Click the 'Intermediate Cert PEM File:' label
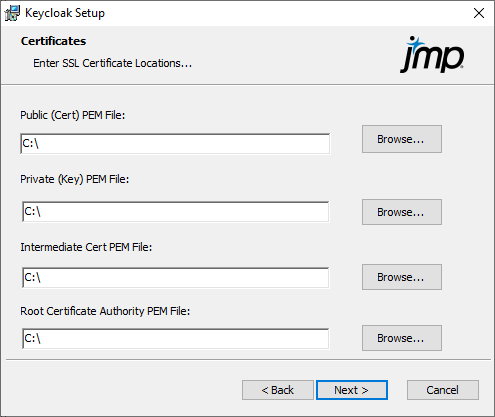The width and height of the screenshot is (495, 417). [86, 247]
